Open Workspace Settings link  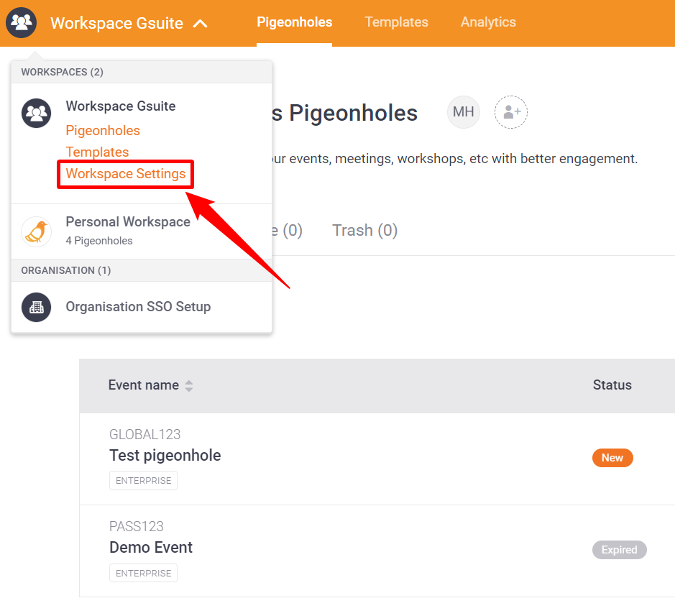[x=126, y=173]
